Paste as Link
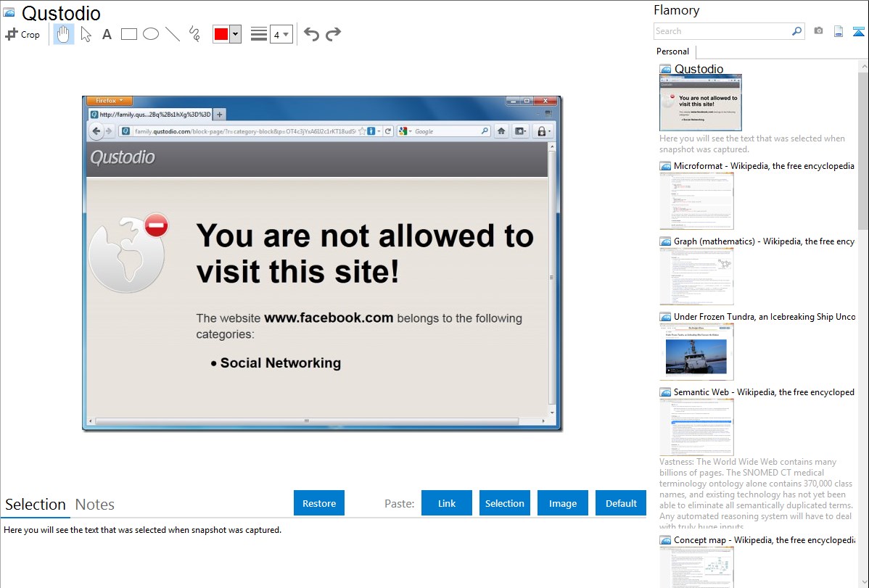The image size is (869, 588). [447, 503]
